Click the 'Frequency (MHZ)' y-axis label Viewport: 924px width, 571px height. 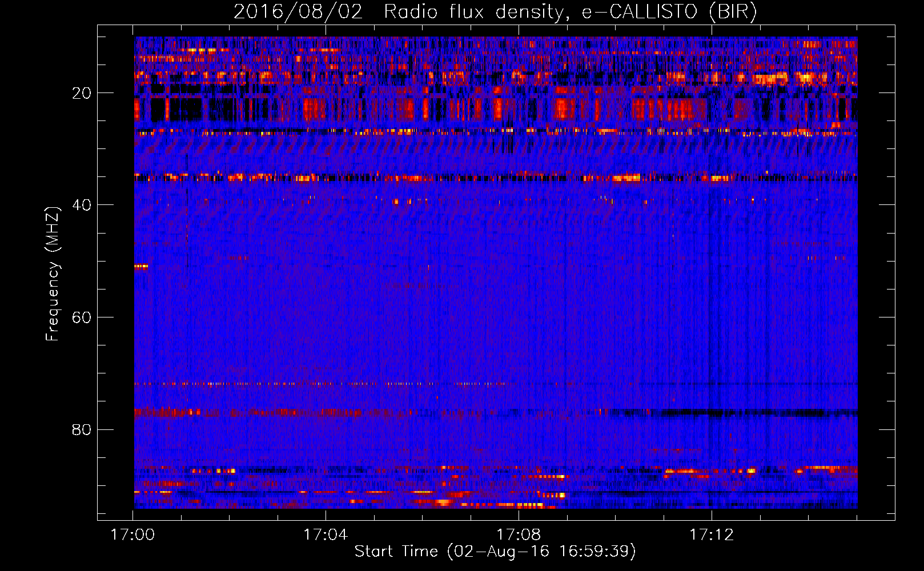pos(53,274)
